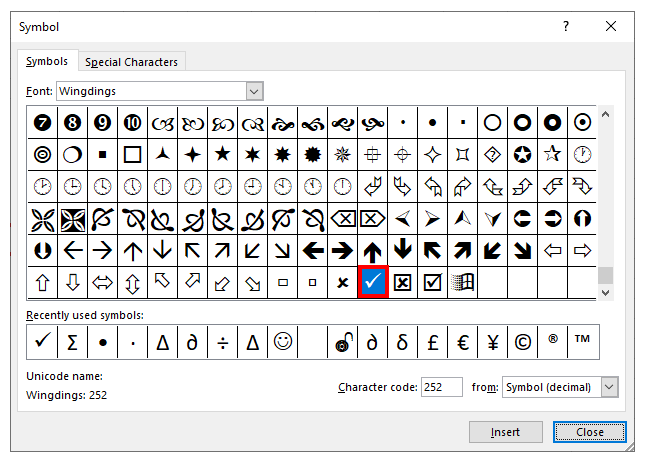Select the Euro sign in recent symbols

462,342
